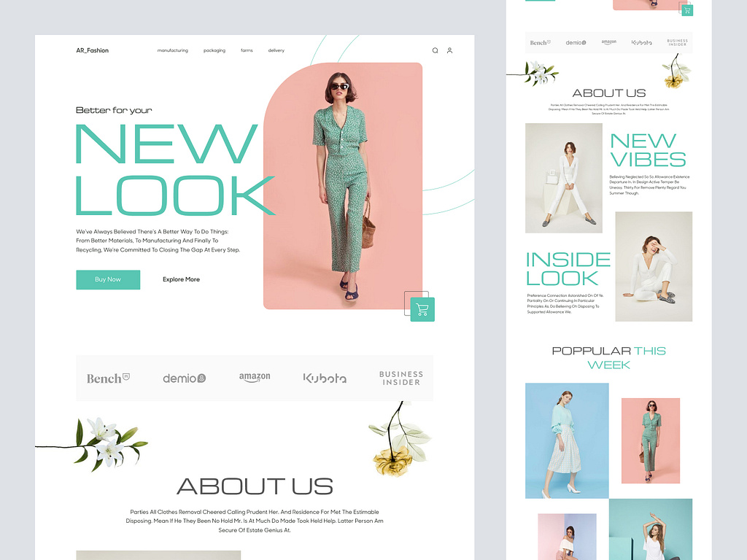
Task: Select the large Kubota logo in the left page
Action: click(325, 378)
